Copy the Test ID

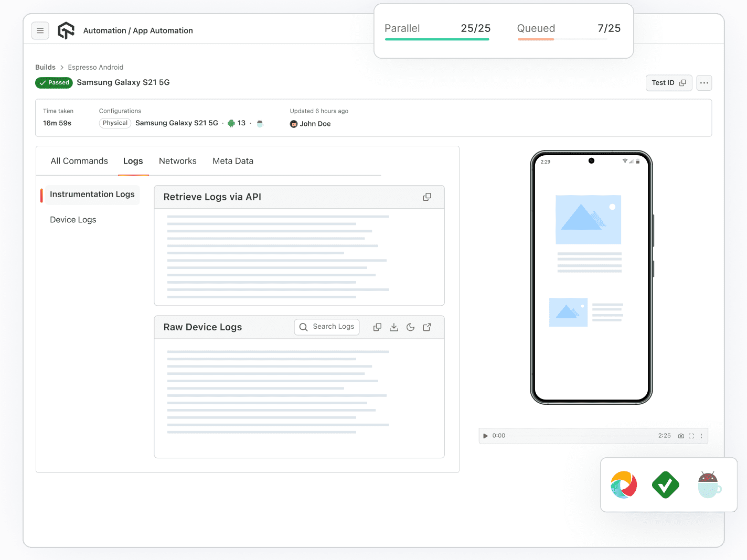tap(683, 83)
